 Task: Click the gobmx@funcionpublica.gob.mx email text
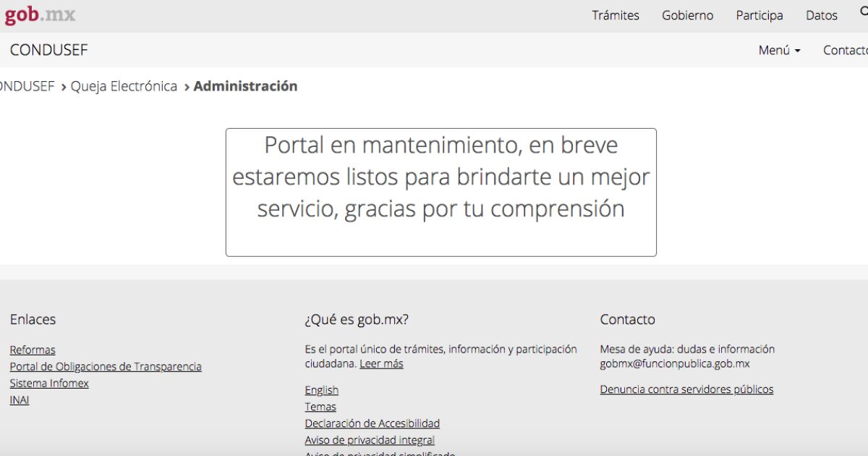coord(675,363)
